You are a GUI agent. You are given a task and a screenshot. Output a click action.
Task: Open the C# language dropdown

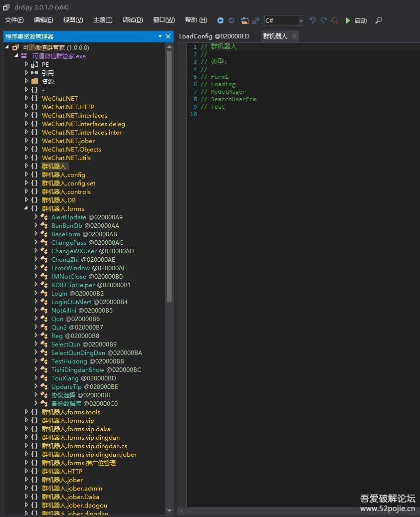(301, 21)
